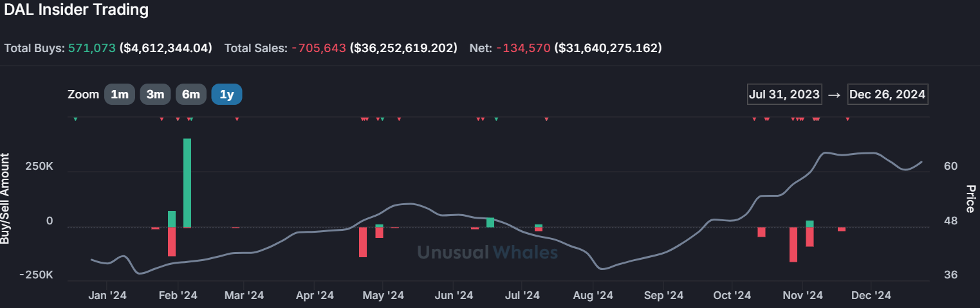Click the red sell bar in mid-October
The image size is (980, 308).
761,232
